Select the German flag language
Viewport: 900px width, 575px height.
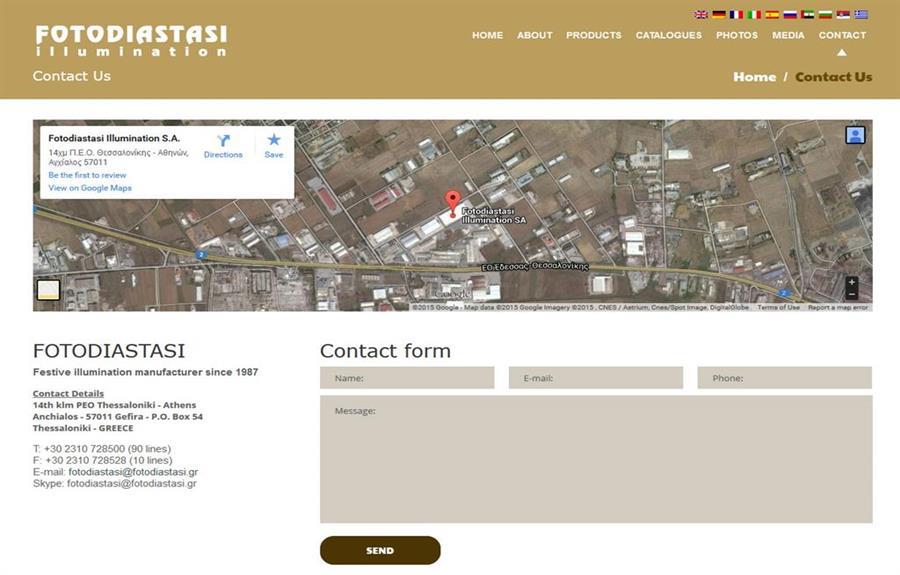point(719,15)
